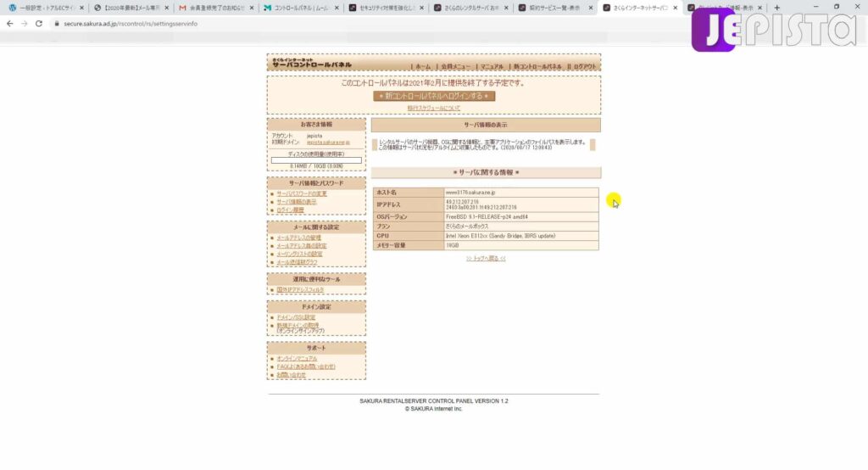Close the WordPress 一般設定 tab
868x470 pixels.
(x=81, y=8)
